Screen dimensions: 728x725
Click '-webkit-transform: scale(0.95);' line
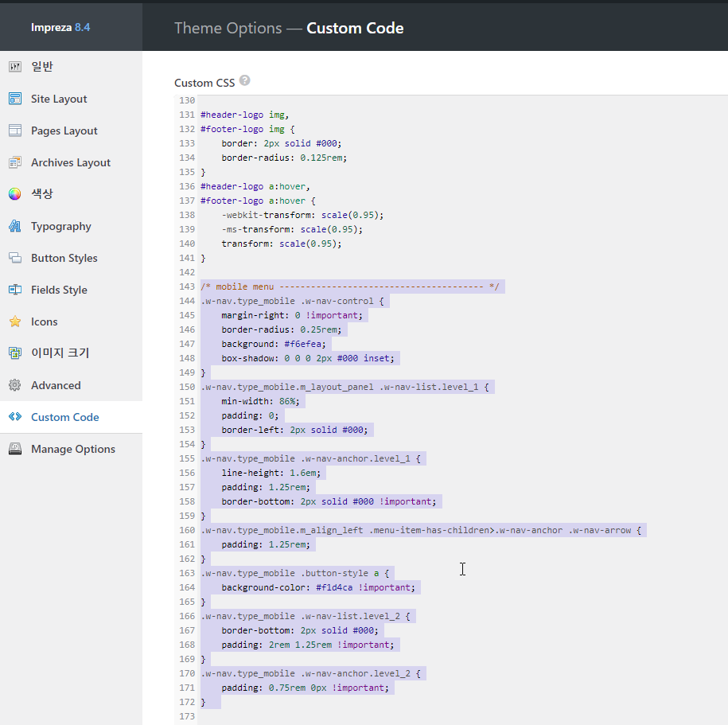pos(302,215)
